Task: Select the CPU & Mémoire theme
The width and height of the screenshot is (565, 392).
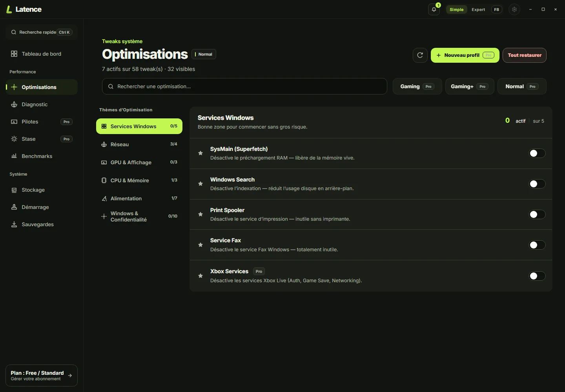Action: [x=139, y=180]
